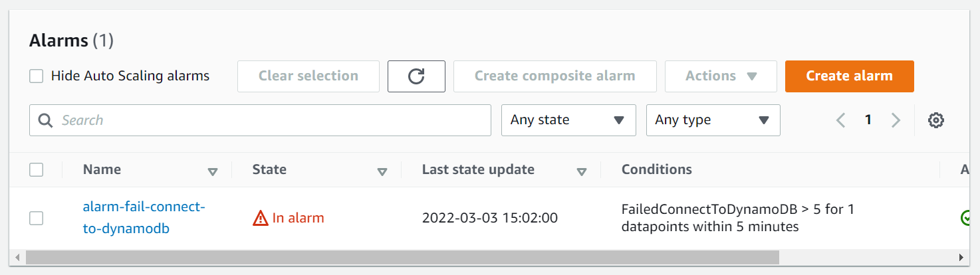Click the Clear selection button

coord(308,76)
